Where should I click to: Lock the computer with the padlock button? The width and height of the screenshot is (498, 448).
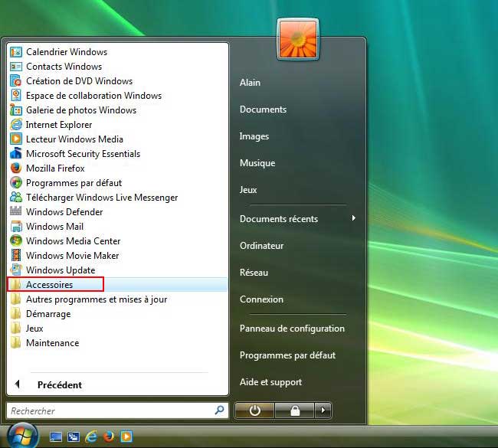click(294, 410)
